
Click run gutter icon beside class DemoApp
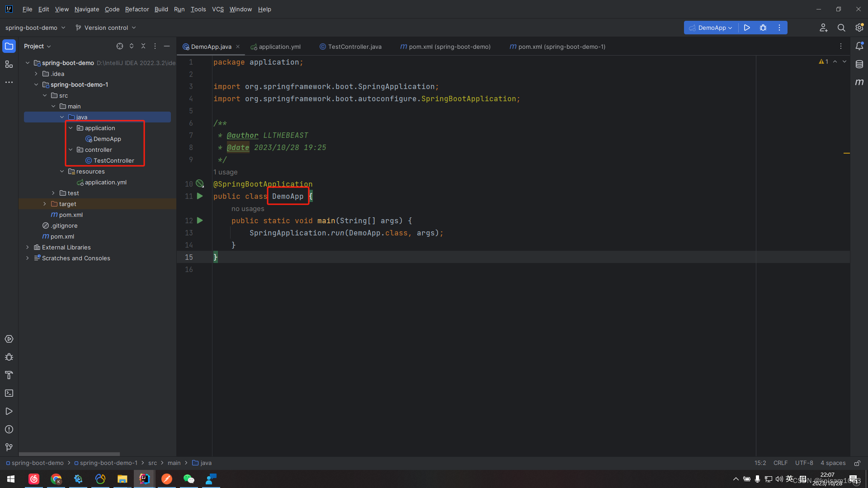[200, 196]
